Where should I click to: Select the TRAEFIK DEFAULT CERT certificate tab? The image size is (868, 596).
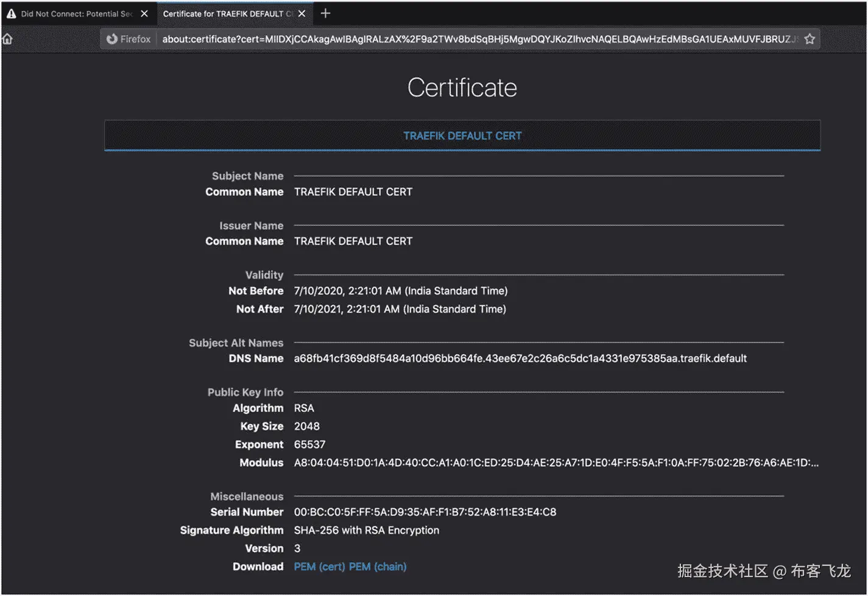(462, 136)
